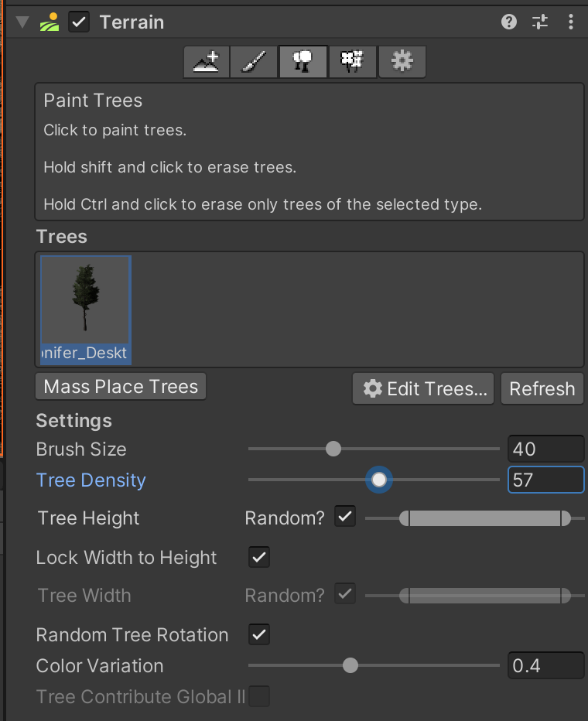Viewport: 588px width, 721px height.
Task: Select the Conifer_Desktop tree thumbnail
Action: [x=85, y=309]
